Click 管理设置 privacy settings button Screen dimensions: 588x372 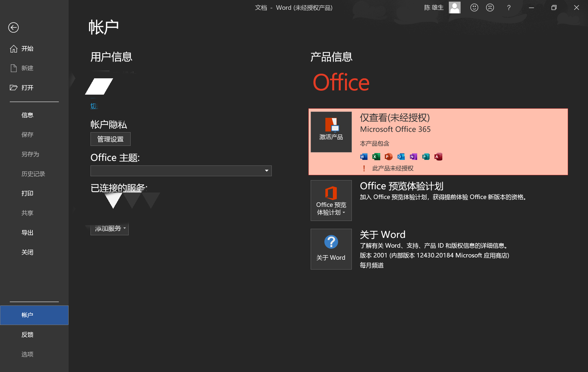click(x=110, y=139)
